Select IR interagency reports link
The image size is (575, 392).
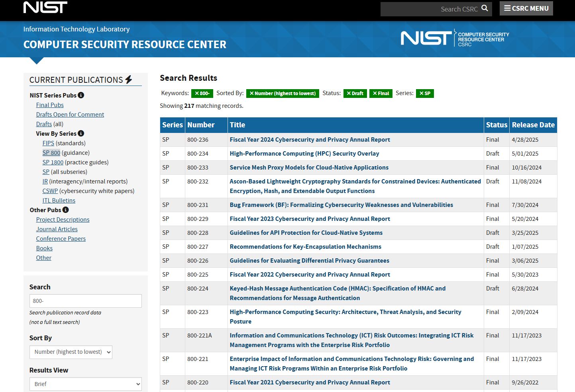[x=45, y=181]
